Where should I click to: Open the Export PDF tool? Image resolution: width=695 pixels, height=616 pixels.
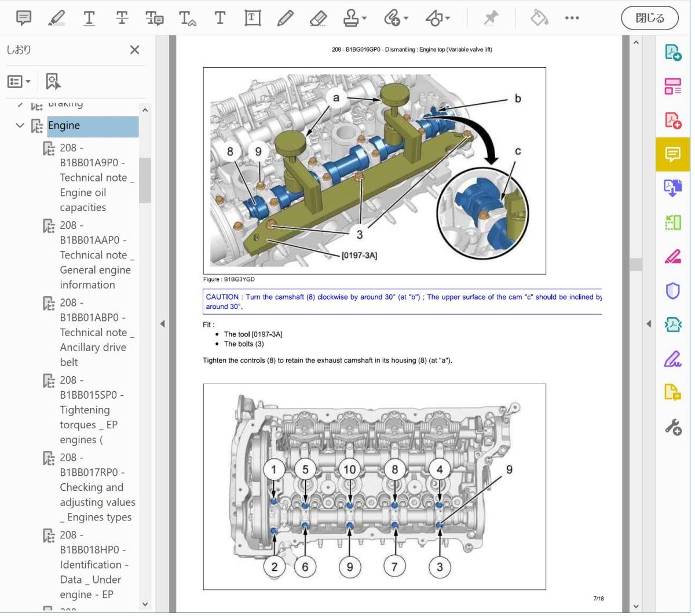(672, 52)
